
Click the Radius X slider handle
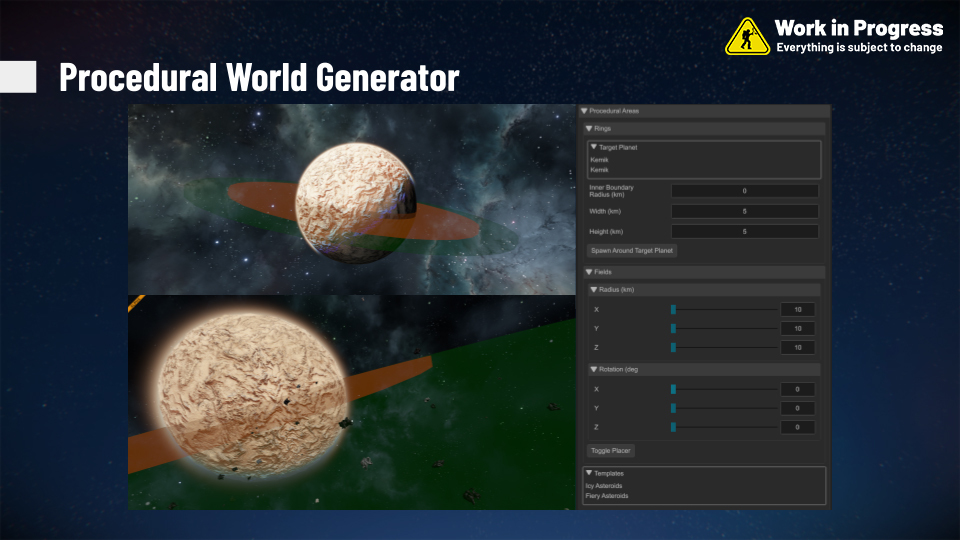[674, 310]
